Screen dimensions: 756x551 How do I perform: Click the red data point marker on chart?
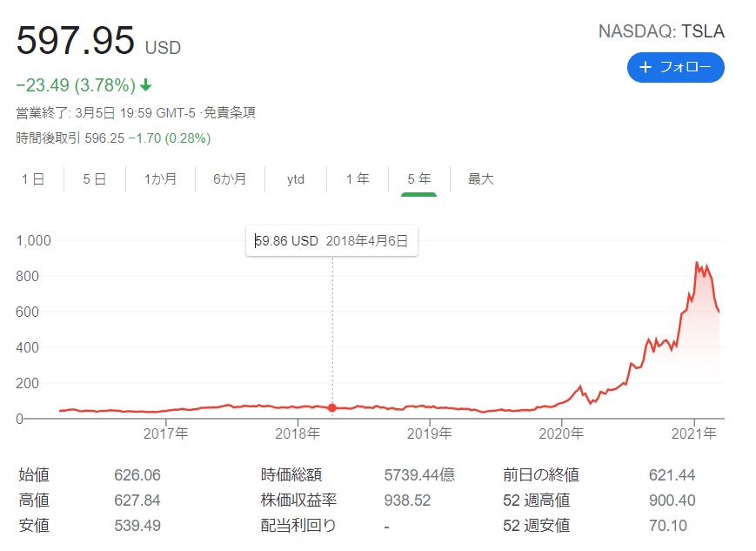click(332, 407)
